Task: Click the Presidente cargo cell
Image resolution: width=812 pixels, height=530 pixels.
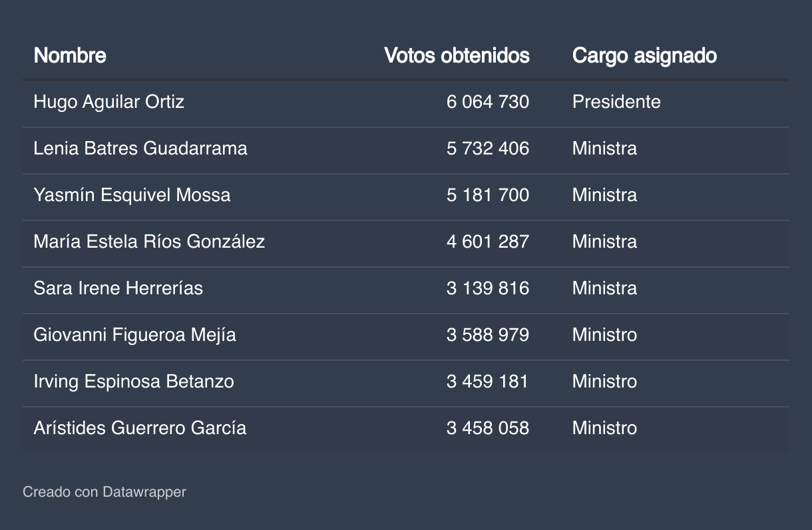Action: point(616,102)
